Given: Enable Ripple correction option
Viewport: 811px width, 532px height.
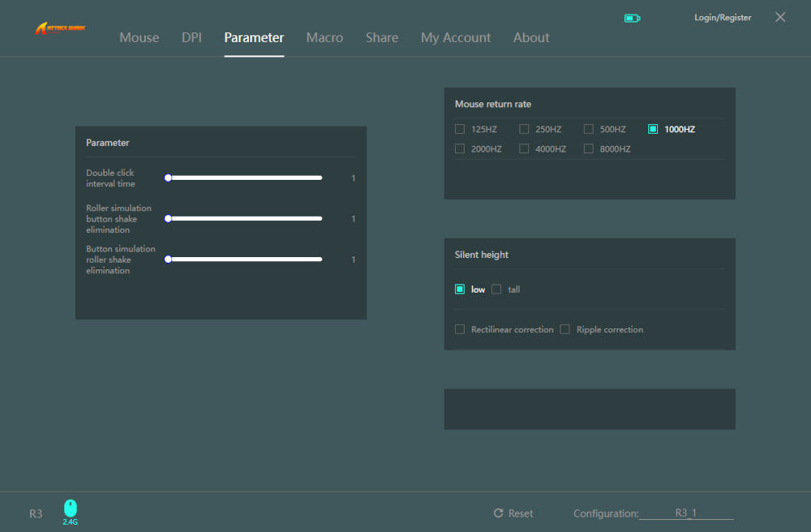Looking at the screenshot, I should point(565,330).
